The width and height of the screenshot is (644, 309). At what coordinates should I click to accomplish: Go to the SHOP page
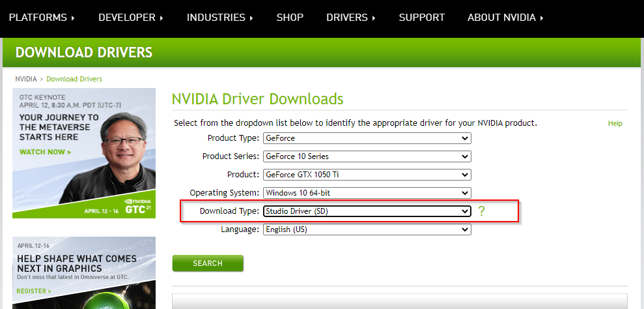pyautogui.click(x=290, y=18)
